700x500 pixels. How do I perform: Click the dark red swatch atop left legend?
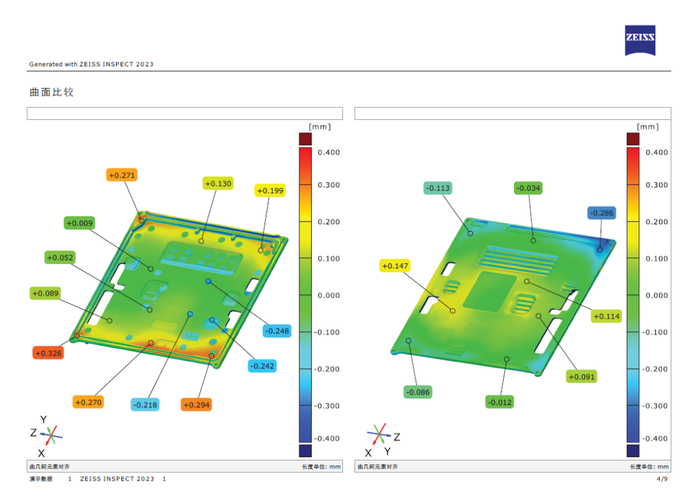pos(305,138)
